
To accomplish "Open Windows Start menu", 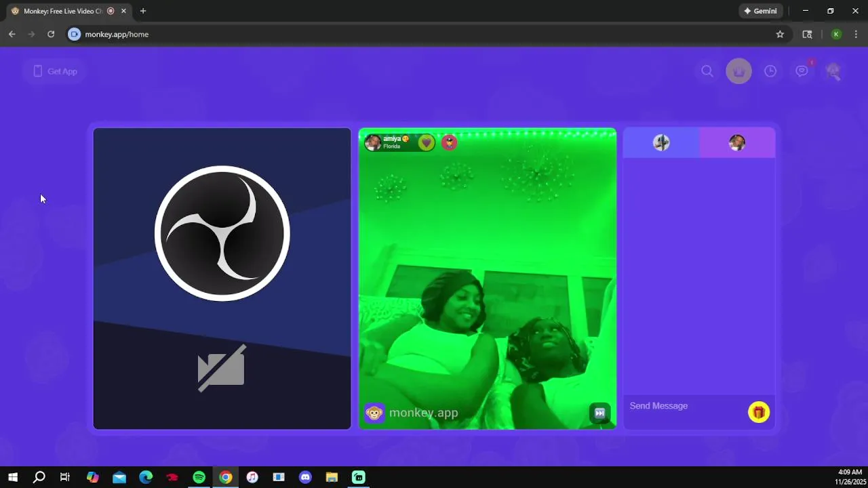I will point(13,477).
